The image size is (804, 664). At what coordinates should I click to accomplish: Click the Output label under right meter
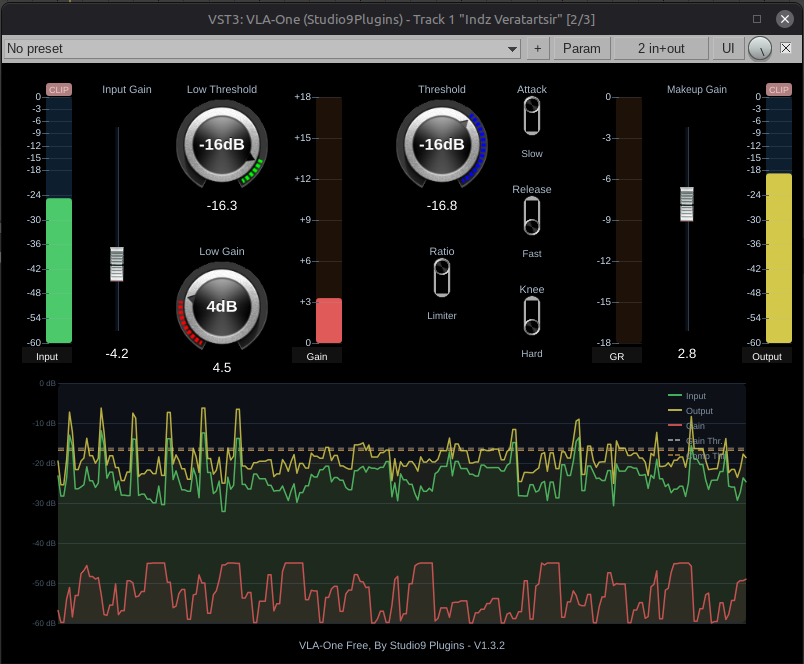767,356
